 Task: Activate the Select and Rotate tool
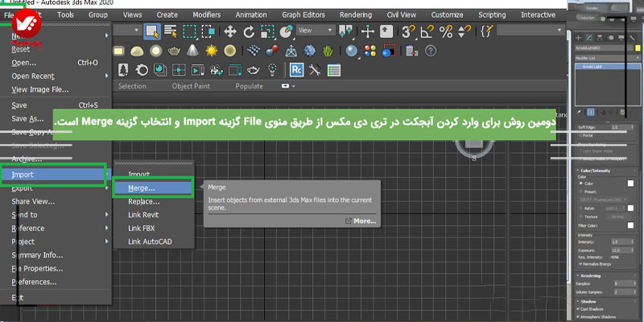click(x=249, y=31)
